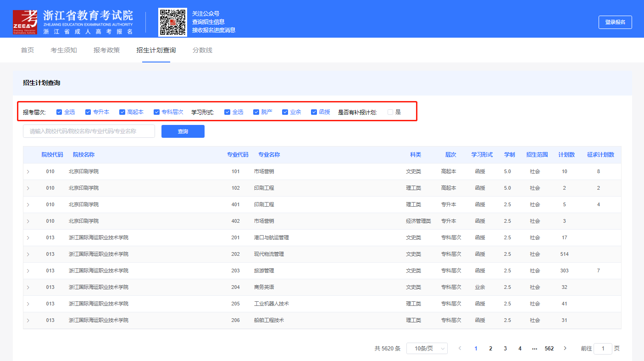
Task: Click the 查询 search button
Action: (183, 131)
